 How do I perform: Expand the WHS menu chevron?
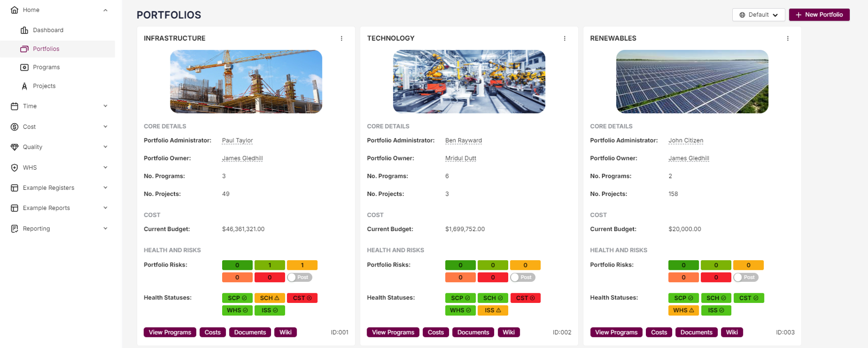point(106,168)
